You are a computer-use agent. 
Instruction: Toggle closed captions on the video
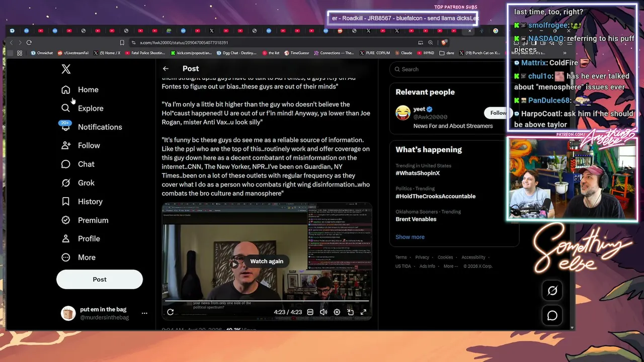click(310, 312)
